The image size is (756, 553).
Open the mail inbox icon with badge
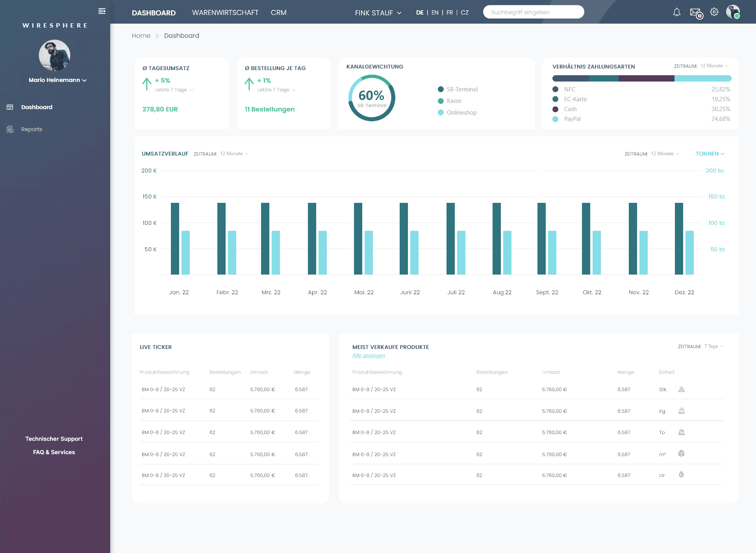(695, 13)
